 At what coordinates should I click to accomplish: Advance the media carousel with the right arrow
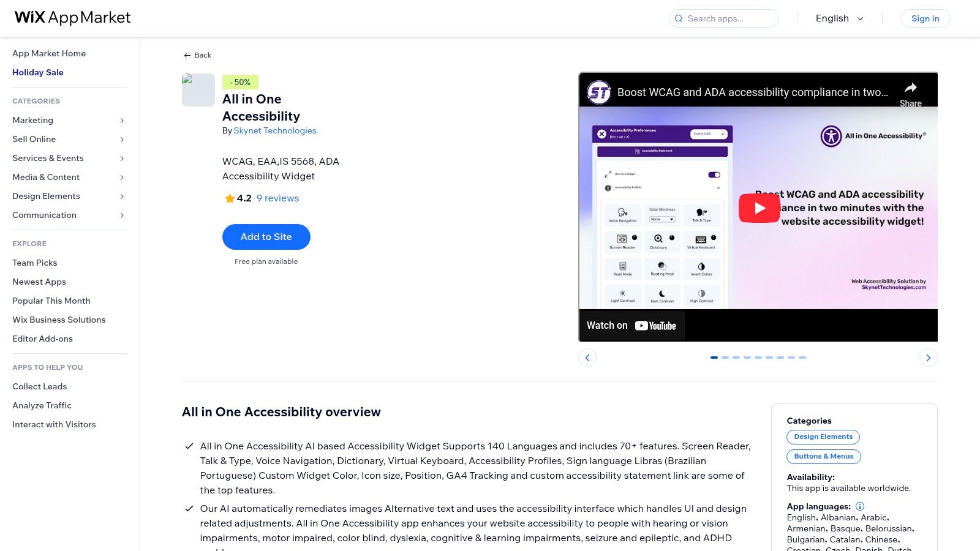click(x=929, y=358)
